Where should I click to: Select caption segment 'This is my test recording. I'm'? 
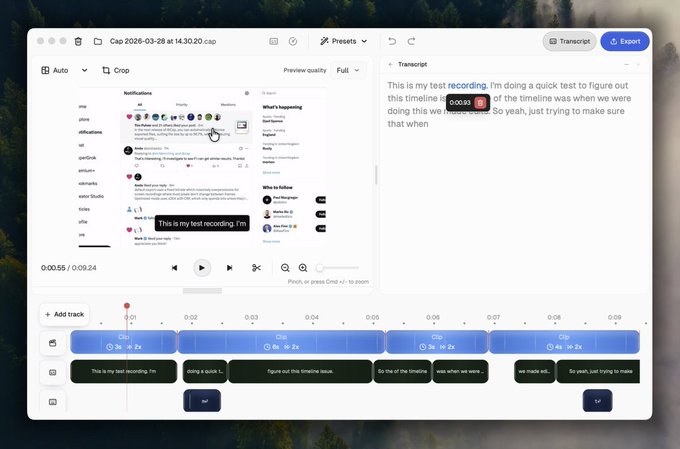click(124, 371)
